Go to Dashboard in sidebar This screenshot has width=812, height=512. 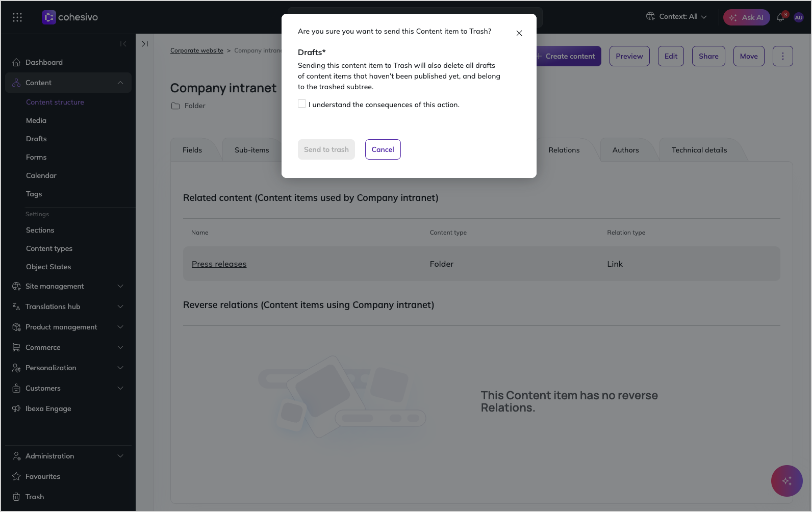(68, 62)
